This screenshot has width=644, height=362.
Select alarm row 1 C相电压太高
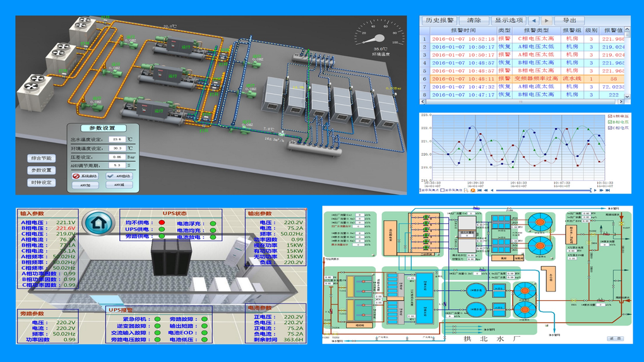(x=522, y=38)
